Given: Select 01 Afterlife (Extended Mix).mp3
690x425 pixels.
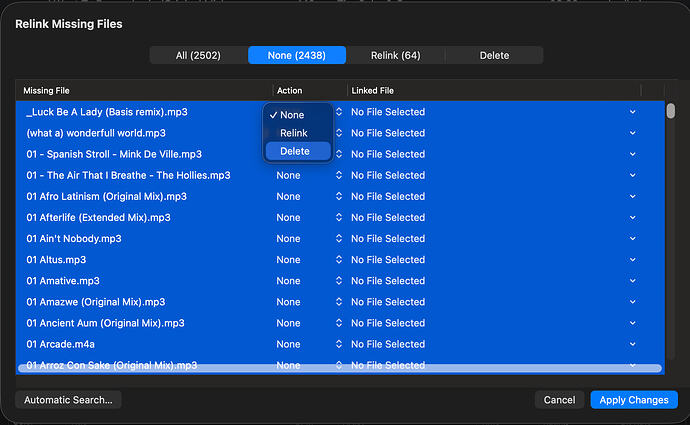Looking at the screenshot, I should click(x=99, y=217).
